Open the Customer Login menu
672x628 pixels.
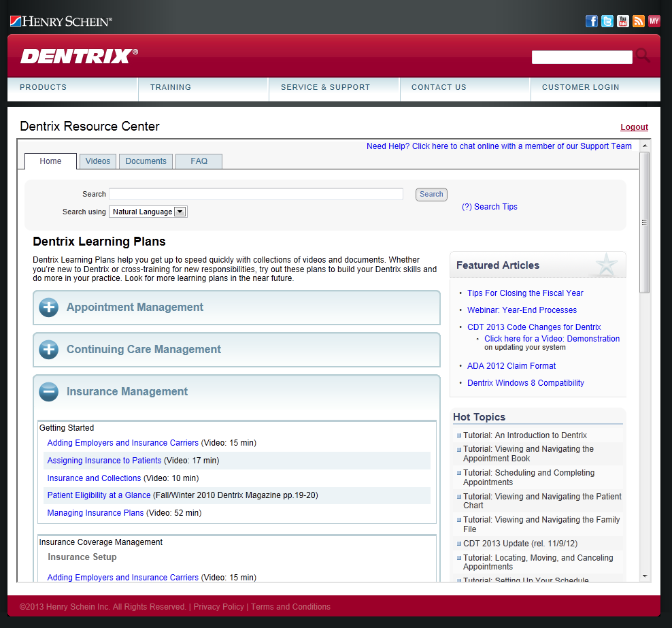(x=581, y=87)
